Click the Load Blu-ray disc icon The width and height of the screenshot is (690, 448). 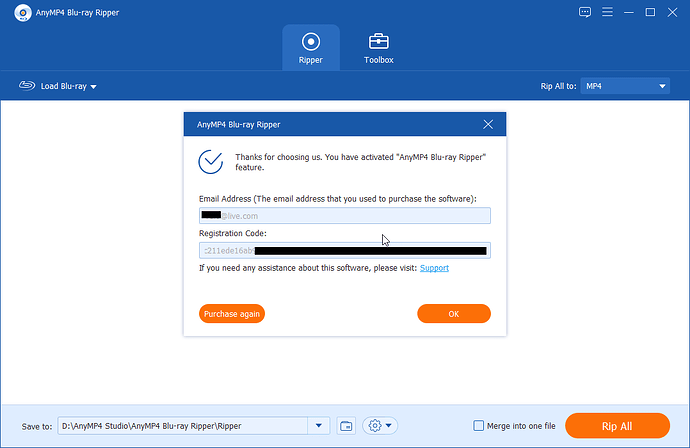27,85
